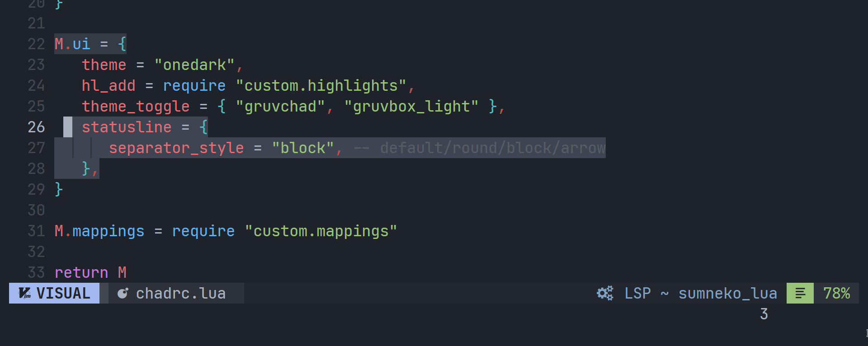The width and height of the screenshot is (868, 346).
Task: Click line number 26 in the gutter
Action: [x=36, y=127]
